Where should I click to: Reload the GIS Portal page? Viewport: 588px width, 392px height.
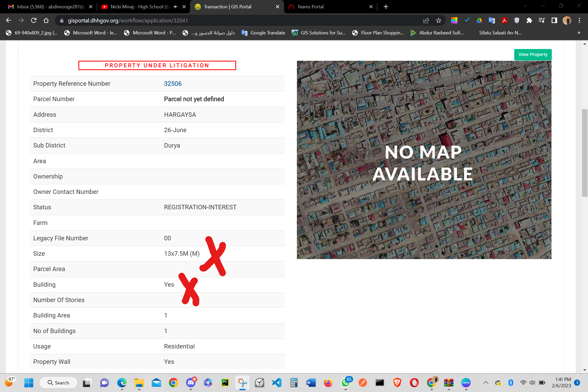click(34, 20)
